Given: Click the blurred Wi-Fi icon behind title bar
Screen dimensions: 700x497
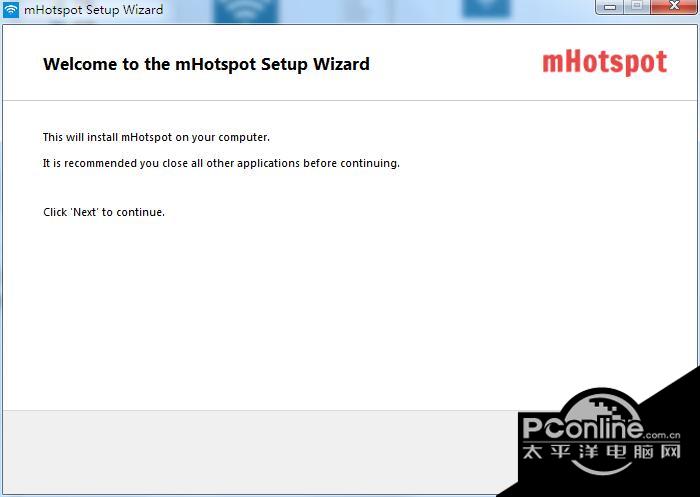Looking at the screenshot, I should (245, 11).
